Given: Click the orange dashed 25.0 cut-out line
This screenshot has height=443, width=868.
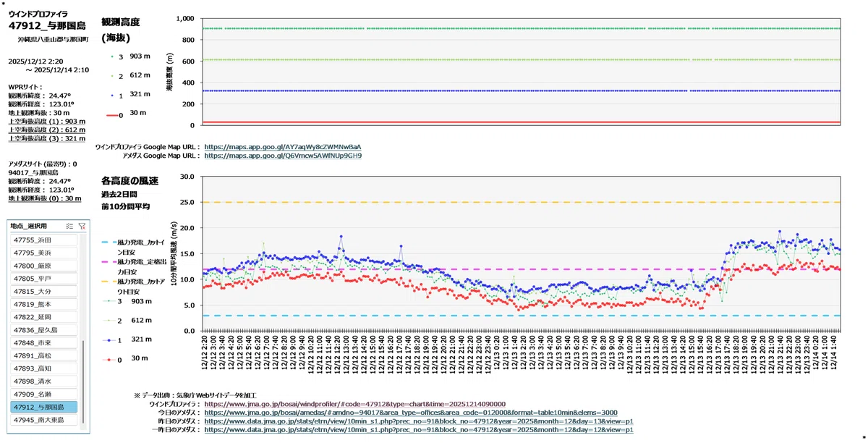Looking at the screenshot, I should click(x=522, y=202).
